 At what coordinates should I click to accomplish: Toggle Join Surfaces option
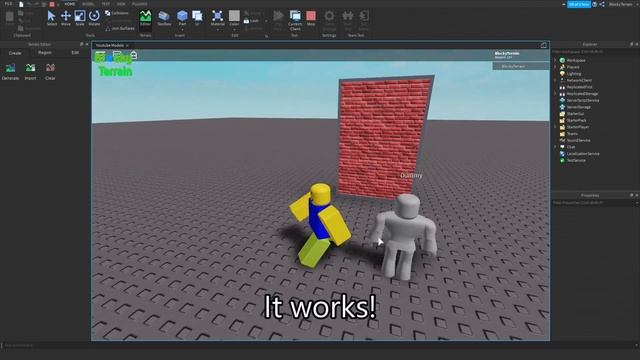[x=120, y=29]
